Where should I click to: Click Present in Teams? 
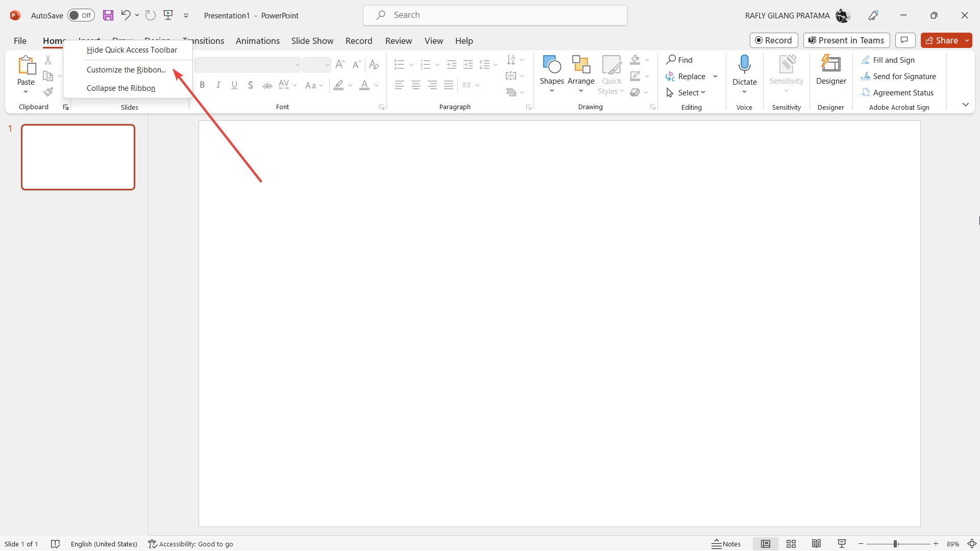[x=846, y=40]
